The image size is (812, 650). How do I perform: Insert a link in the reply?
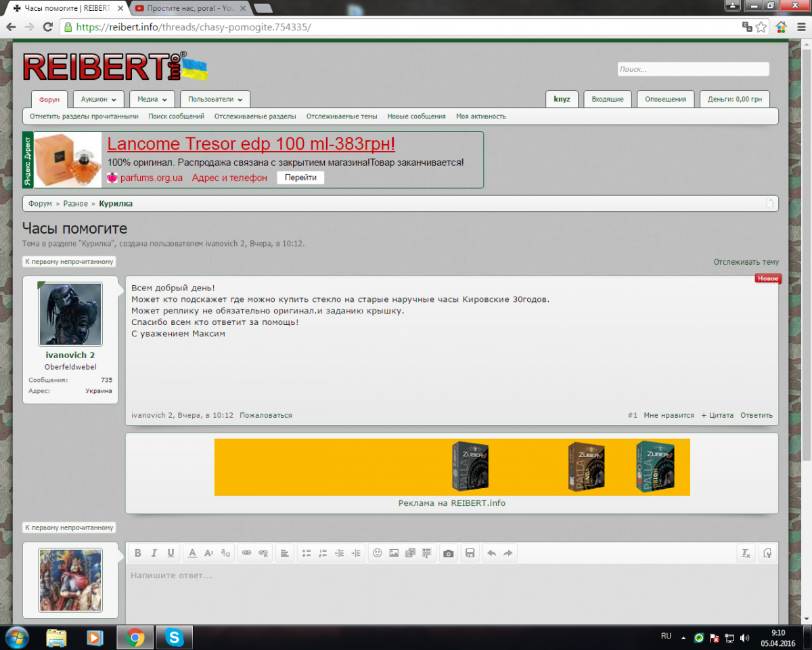coord(246,553)
